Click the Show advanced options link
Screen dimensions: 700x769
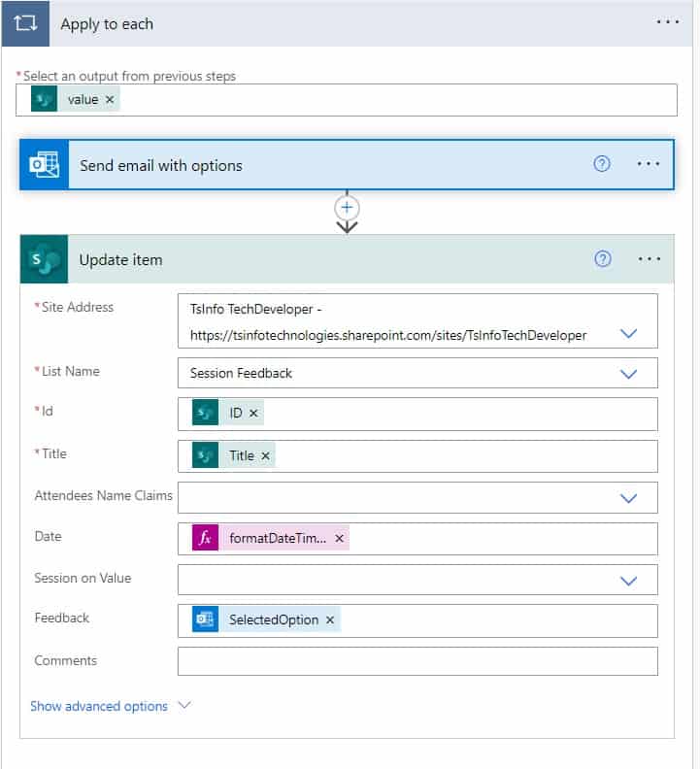(99, 706)
